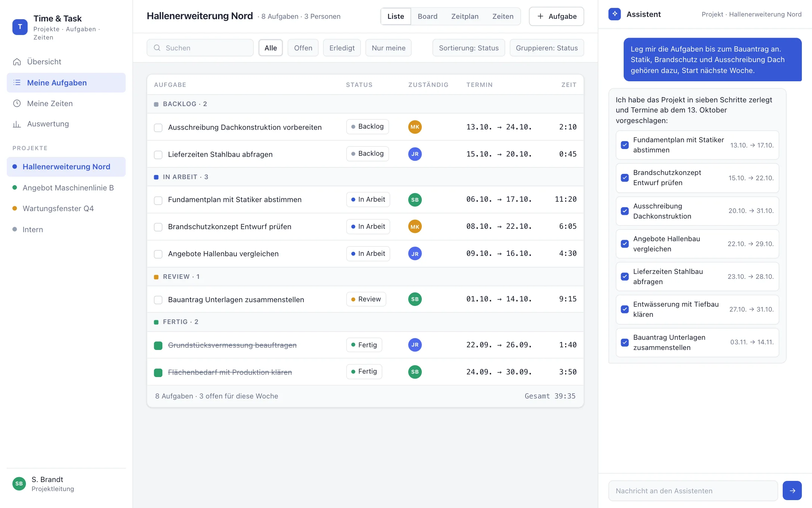Filter tasks by Offen
812x508 pixels.
tap(303, 48)
